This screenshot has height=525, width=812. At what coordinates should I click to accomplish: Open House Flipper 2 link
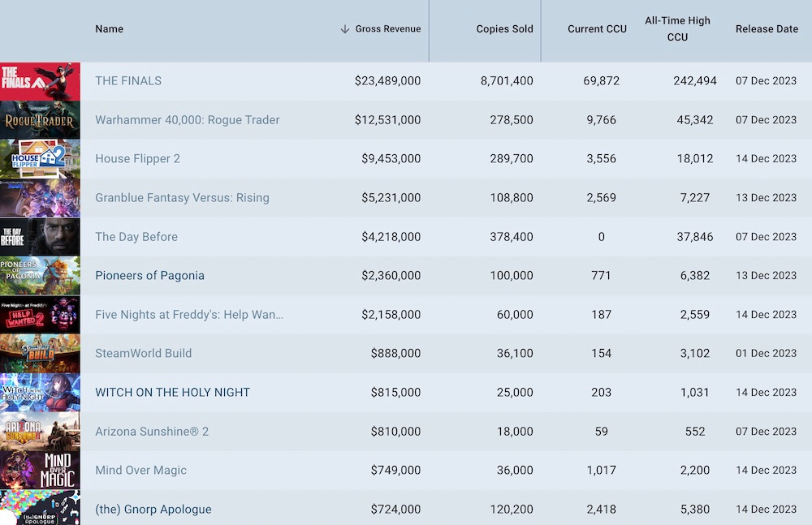(138, 159)
